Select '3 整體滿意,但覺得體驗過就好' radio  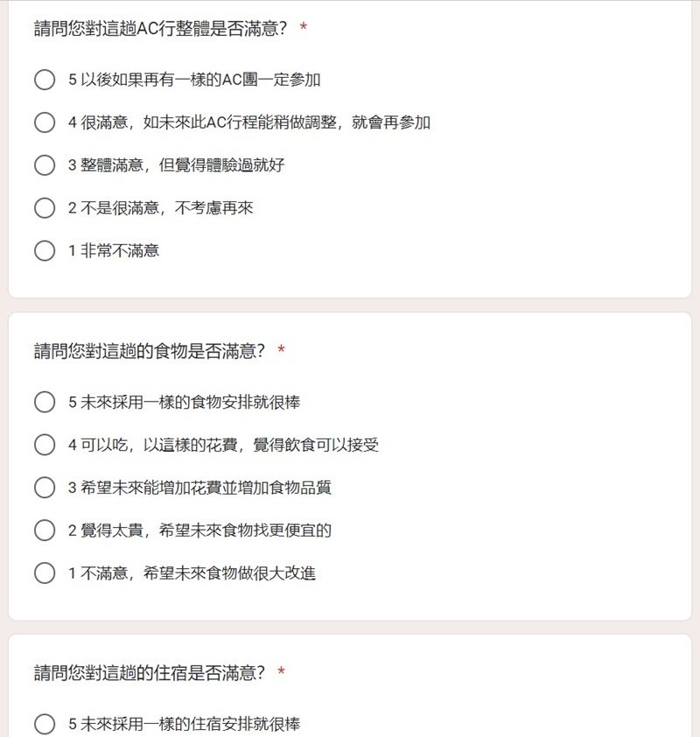[x=45, y=165]
